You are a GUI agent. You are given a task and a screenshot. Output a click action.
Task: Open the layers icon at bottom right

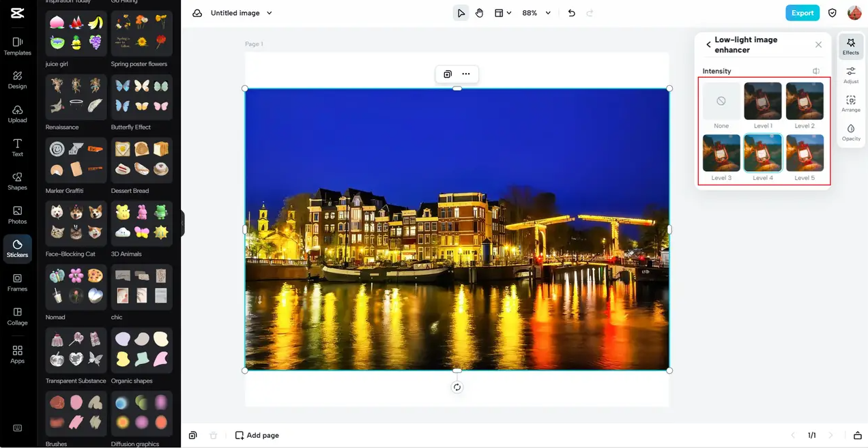point(858,435)
